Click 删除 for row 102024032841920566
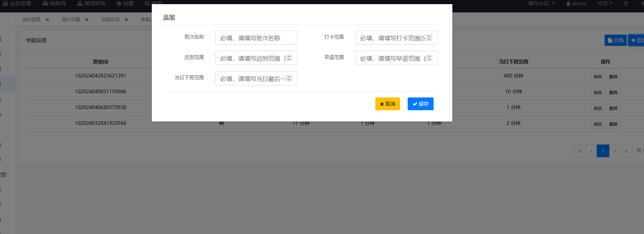 pos(613,124)
